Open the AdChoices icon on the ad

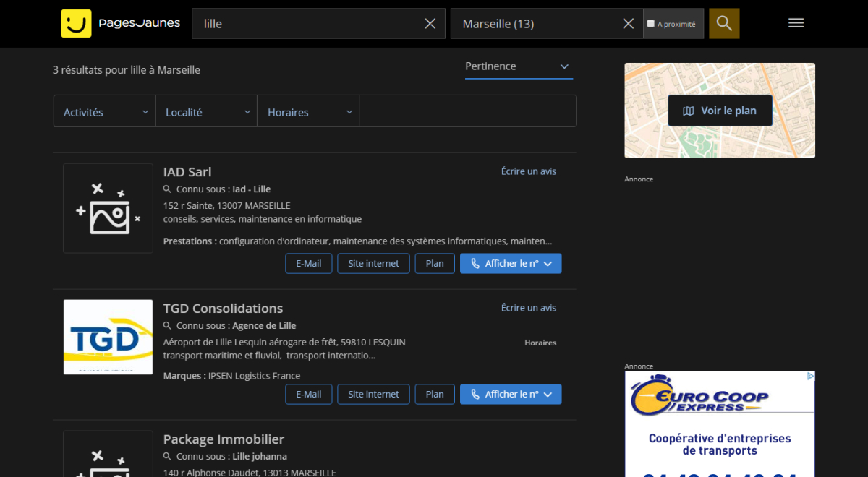(811, 376)
